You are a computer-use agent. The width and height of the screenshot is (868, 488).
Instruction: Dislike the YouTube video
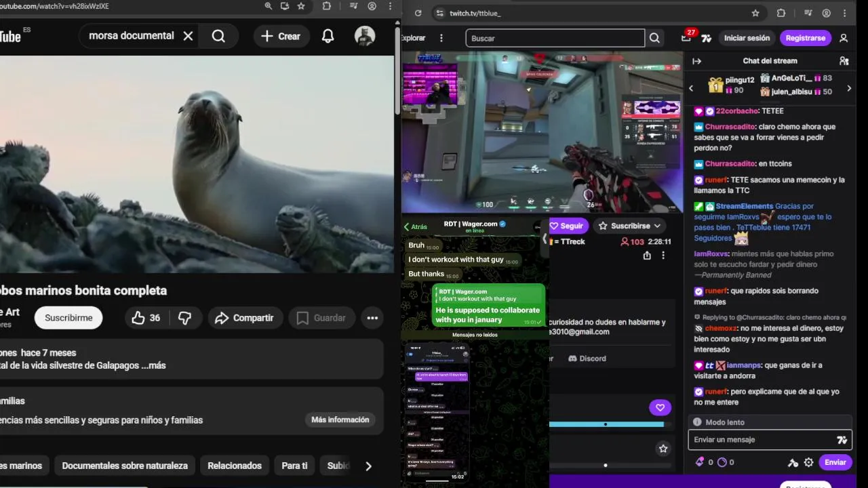click(x=184, y=318)
